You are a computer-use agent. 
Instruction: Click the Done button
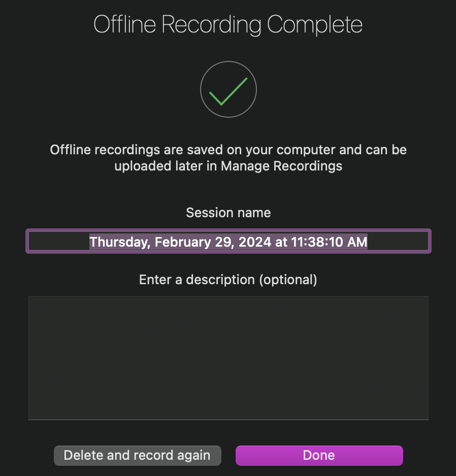[319, 455]
